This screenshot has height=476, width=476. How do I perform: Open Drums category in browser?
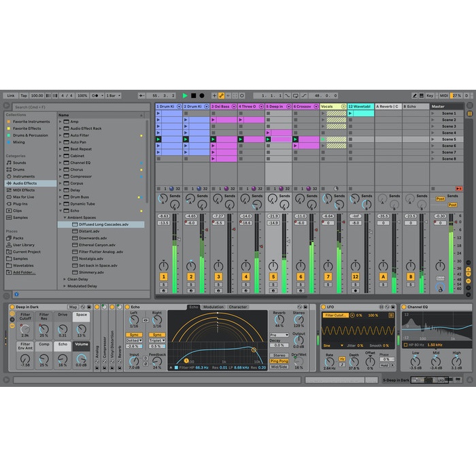tap(18, 169)
